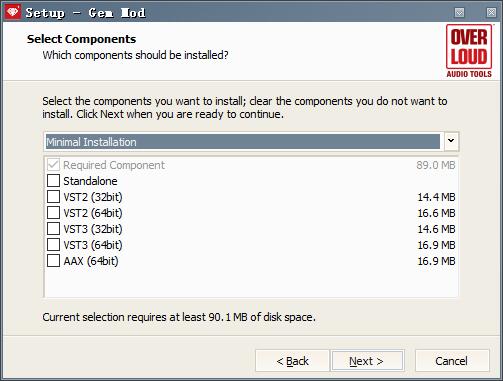Select the VST3 (32bit) component checkbox

[53, 229]
